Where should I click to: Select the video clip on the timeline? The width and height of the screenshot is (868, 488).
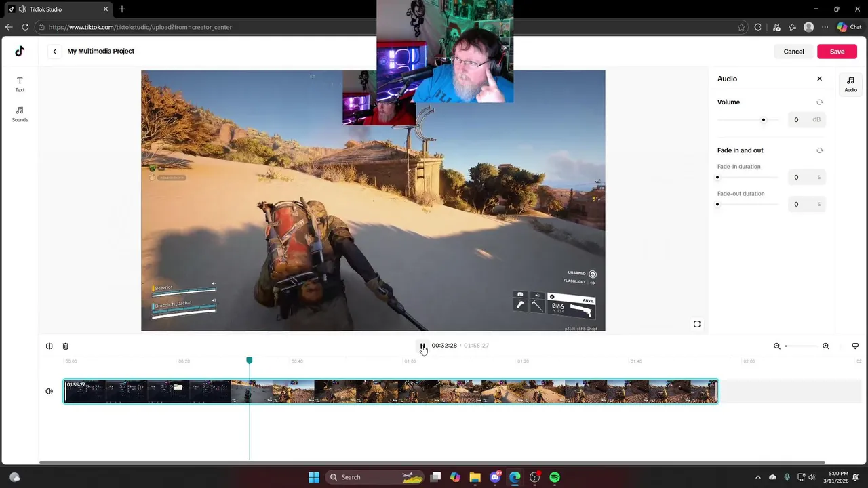[x=391, y=391]
